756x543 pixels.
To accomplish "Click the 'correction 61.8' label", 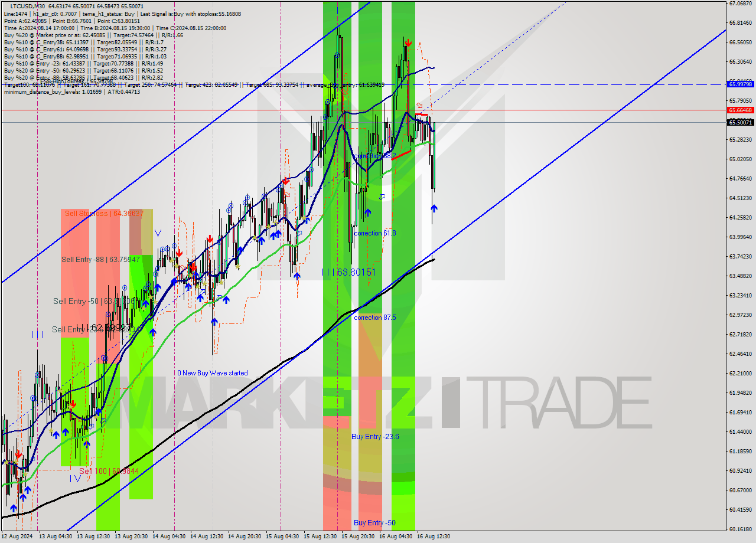I will pyautogui.click(x=375, y=233).
